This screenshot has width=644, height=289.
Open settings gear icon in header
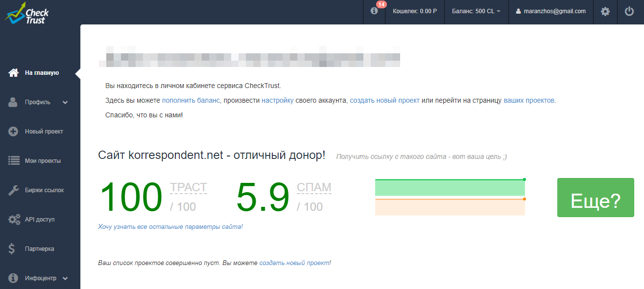click(x=605, y=11)
